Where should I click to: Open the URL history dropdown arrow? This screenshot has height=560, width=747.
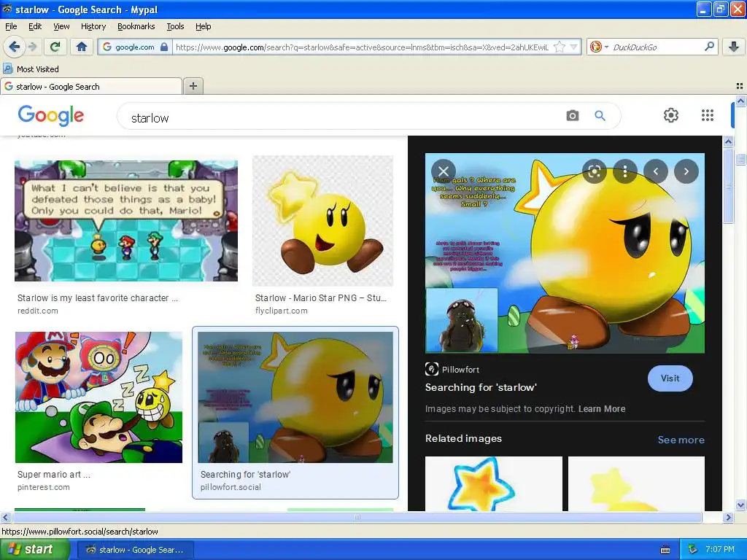coord(573,47)
